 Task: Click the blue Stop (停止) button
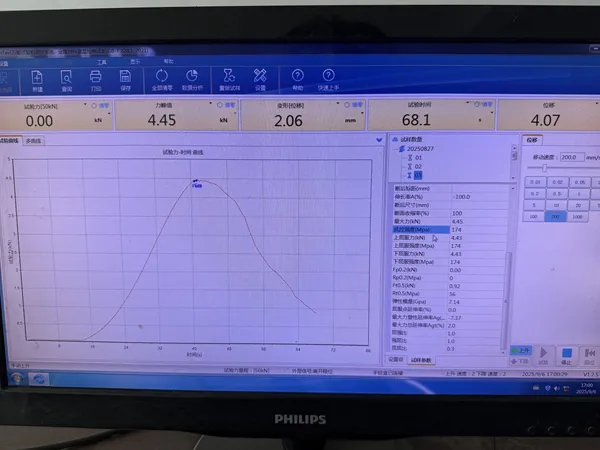tap(566, 355)
